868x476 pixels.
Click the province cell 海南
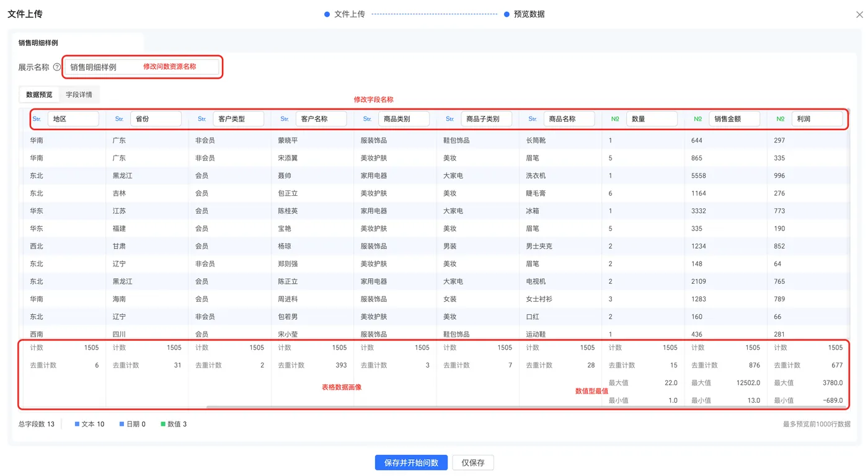tap(119, 299)
